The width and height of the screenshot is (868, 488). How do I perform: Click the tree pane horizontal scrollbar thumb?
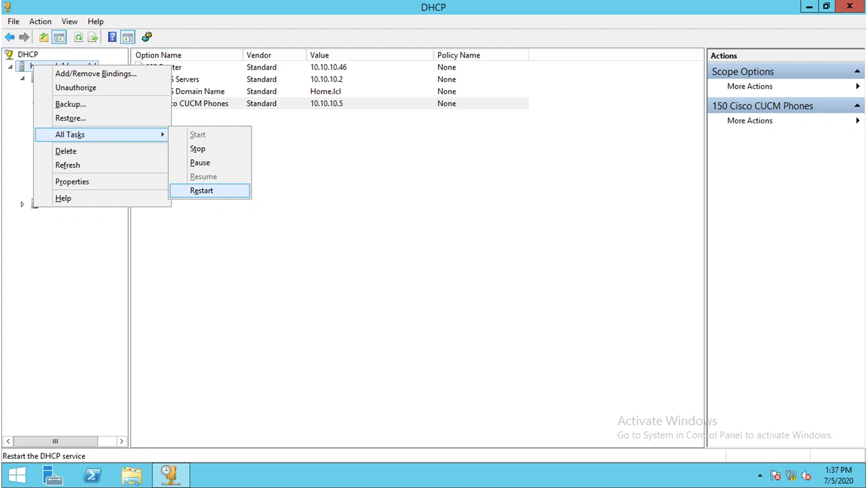pos(55,441)
